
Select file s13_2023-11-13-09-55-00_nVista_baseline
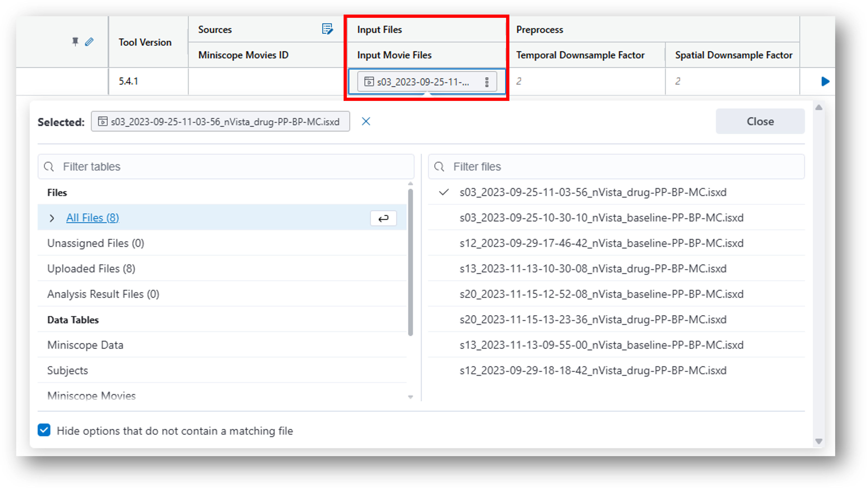point(616,345)
